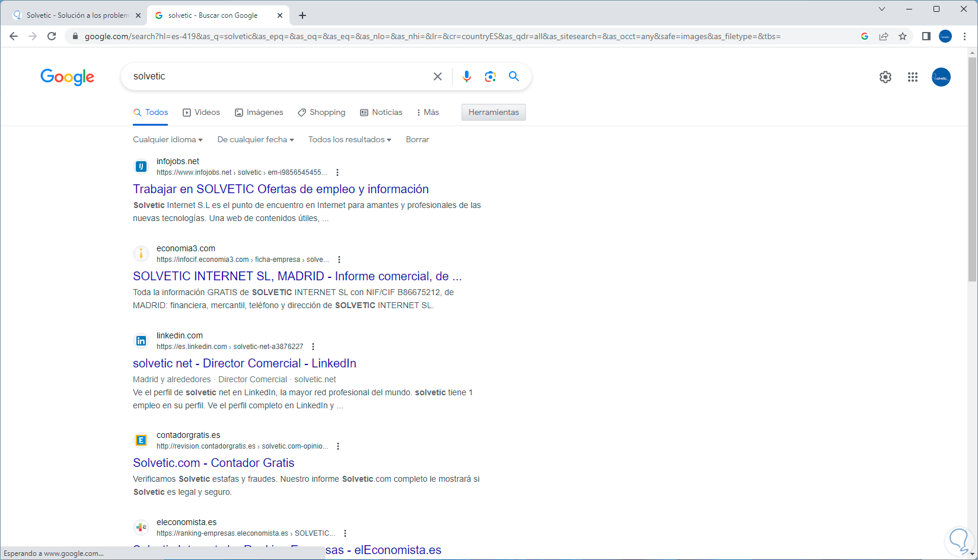Go back to the previous page
This screenshot has width=978, height=560.
click(14, 36)
